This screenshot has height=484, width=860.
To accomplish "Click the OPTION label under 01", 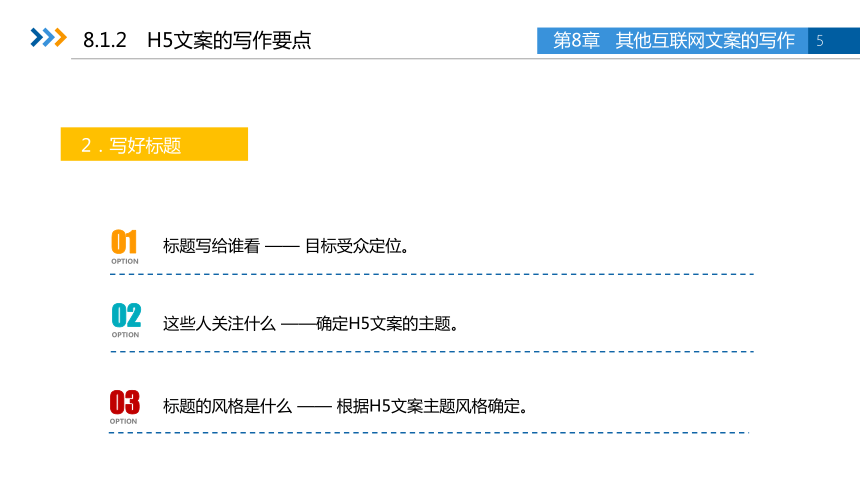I will pos(125,261).
